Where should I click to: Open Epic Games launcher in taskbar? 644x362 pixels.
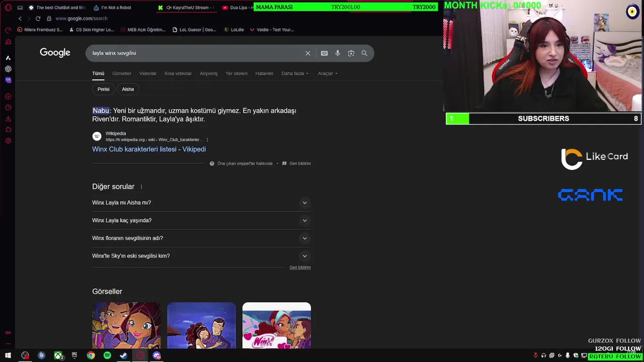[74, 355]
